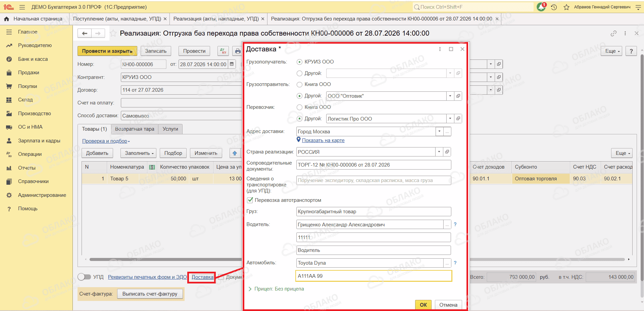
Task: Click the help question mark next to Автомобиль
Action: [x=455, y=263]
